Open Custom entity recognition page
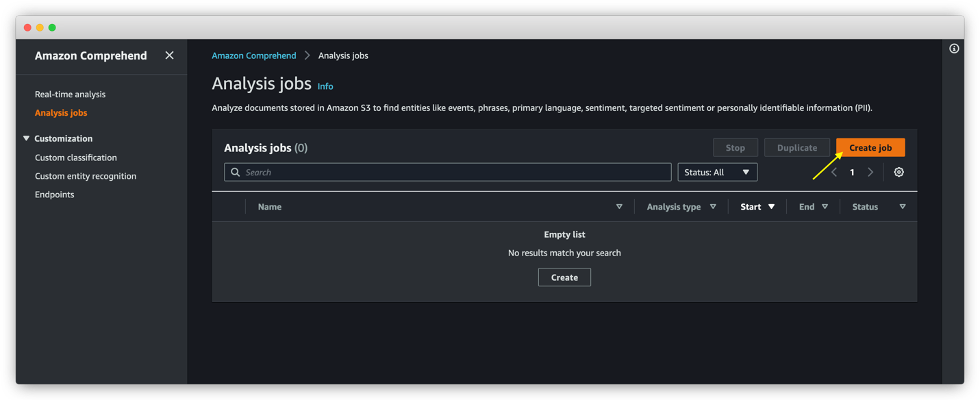This screenshot has height=400, width=980. pos(86,176)
